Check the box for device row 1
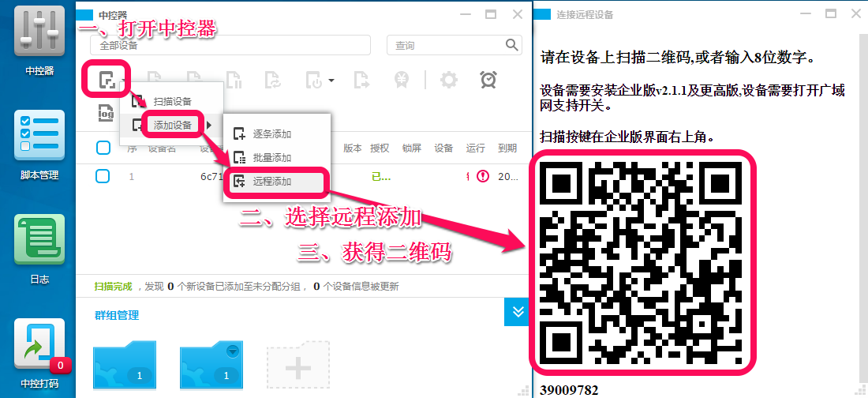This screenshot has width=868, height=398. [103, 177]
